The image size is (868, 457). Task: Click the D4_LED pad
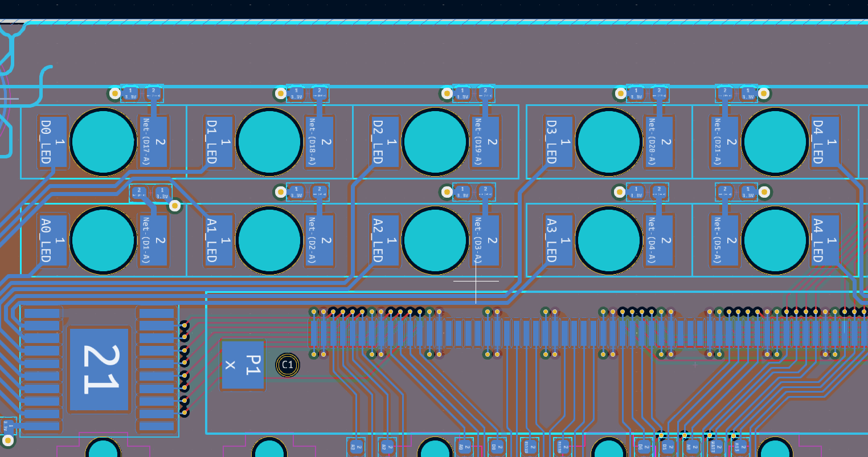click(x=825, y=142)
